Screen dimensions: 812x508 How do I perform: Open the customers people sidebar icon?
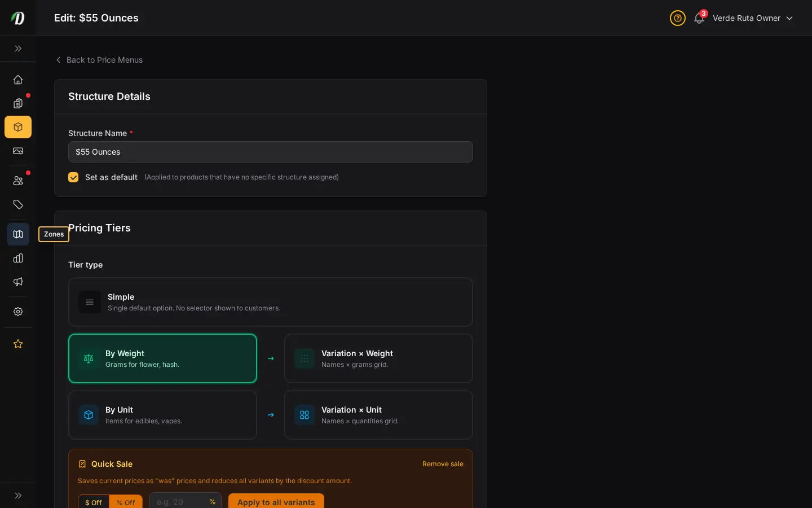click(x=18, y=181)
